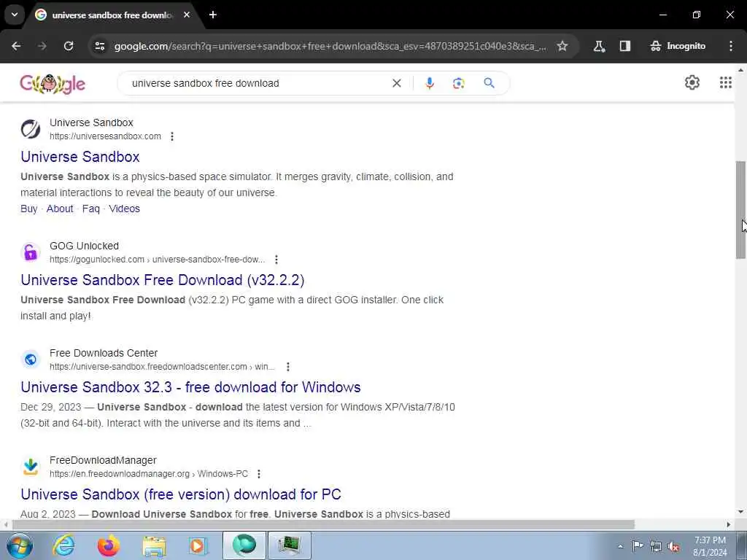Open more options for GOG Unlocked result

click(276, 260)
